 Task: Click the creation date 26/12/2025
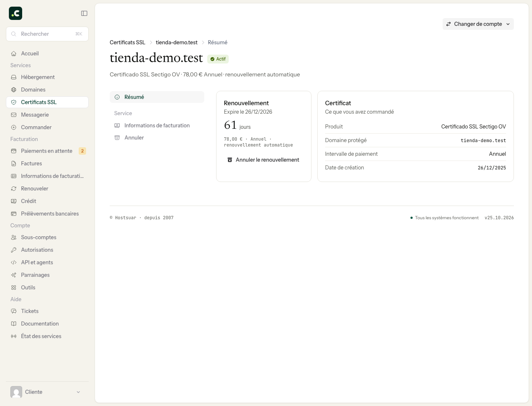click(x=492, y=168)
